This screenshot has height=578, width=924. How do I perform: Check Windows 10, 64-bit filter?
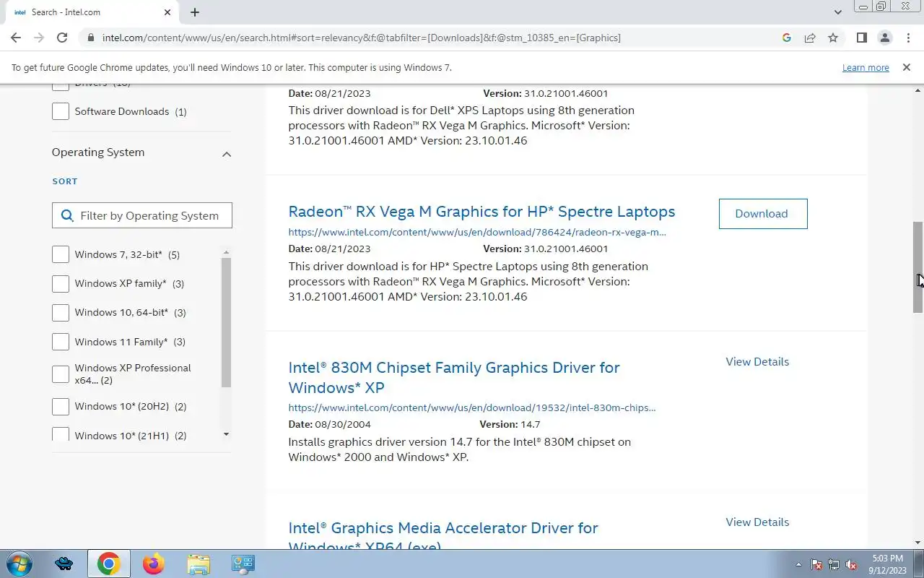[x=61, y=312]
